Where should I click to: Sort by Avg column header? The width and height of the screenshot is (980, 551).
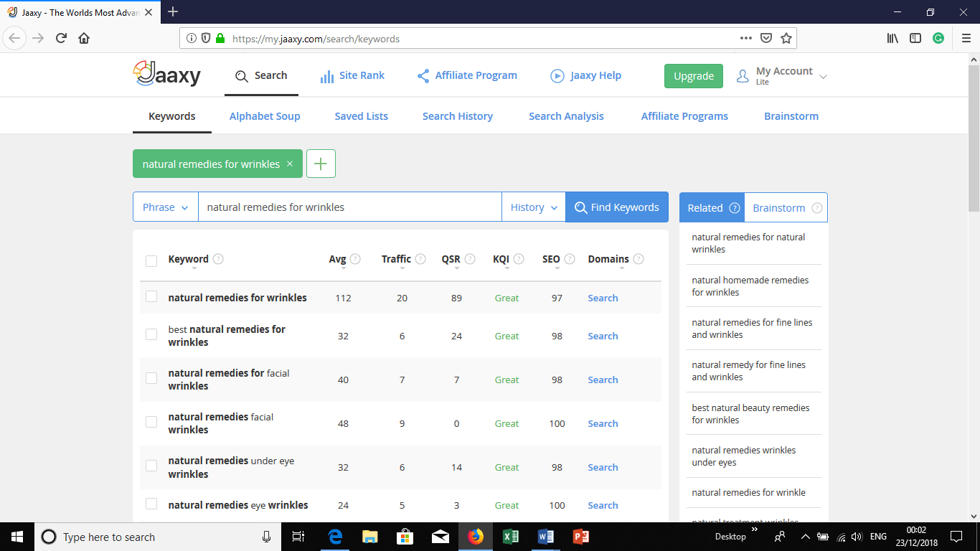337,259
